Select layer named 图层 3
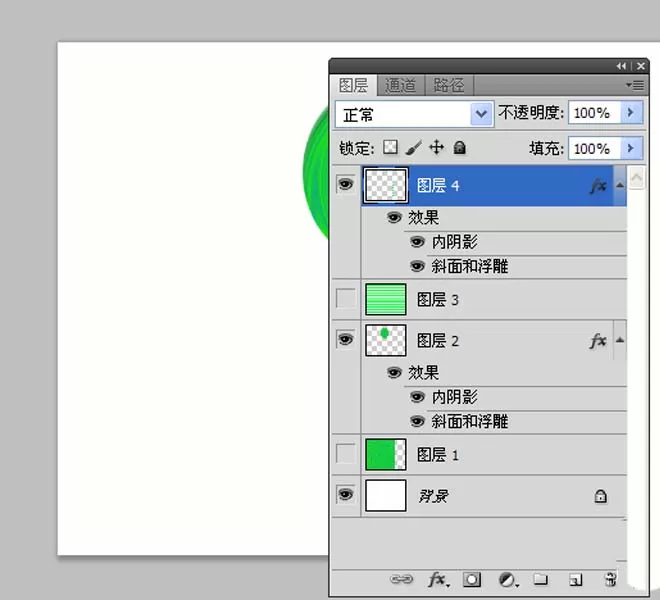 click(x=437, y=300)
